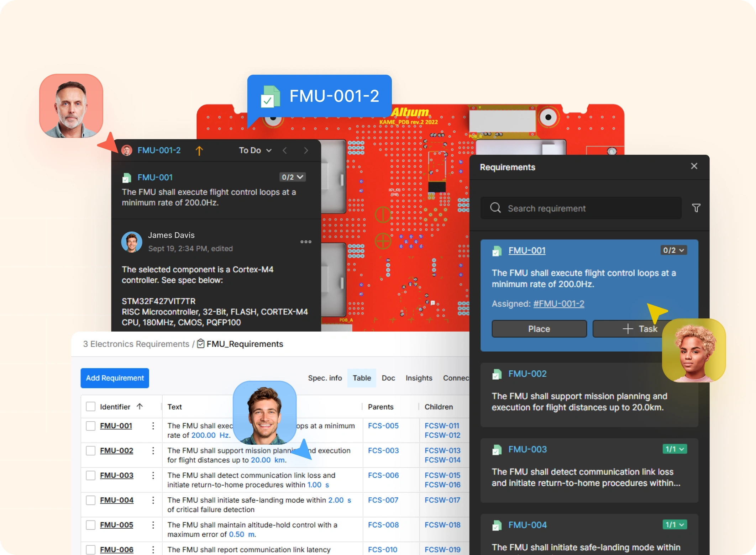The height and width of the screenshot is (555, 756).
Task: Close the Requirements panel
Action: 694,166
